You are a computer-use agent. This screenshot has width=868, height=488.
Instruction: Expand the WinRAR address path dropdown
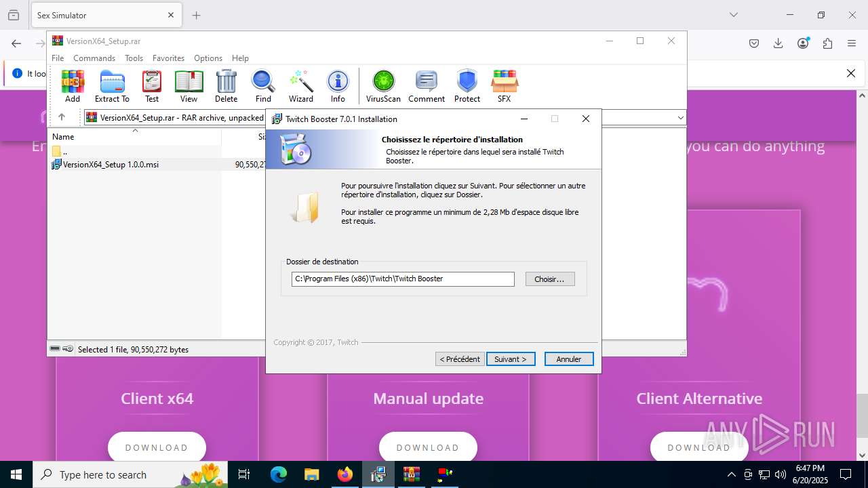pos(680,118)
